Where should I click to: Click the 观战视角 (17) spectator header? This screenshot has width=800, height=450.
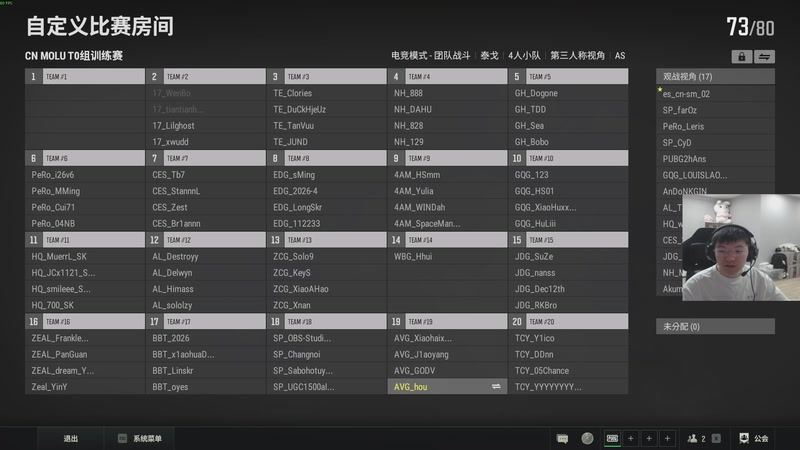pyautogui.click(x=715, y=77)
